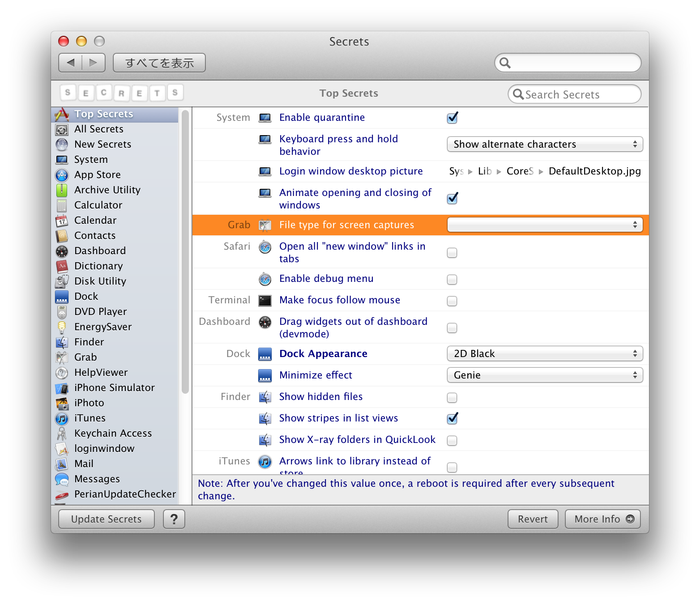Screen dimensions: 700x604
Task: Click the Calendar icon in sidebar
Action: (x=62, y=221)
